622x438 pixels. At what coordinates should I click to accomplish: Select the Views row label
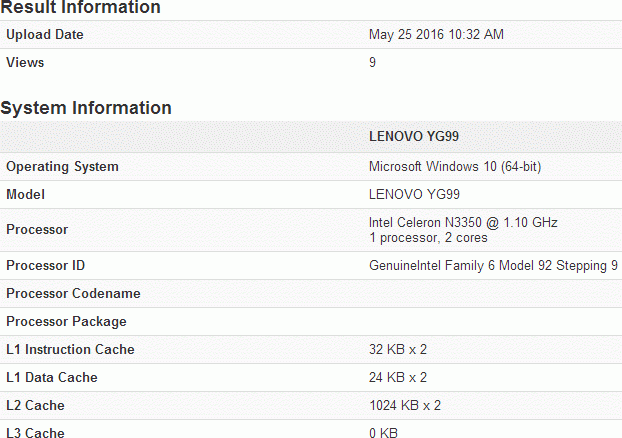pos(25,62)
